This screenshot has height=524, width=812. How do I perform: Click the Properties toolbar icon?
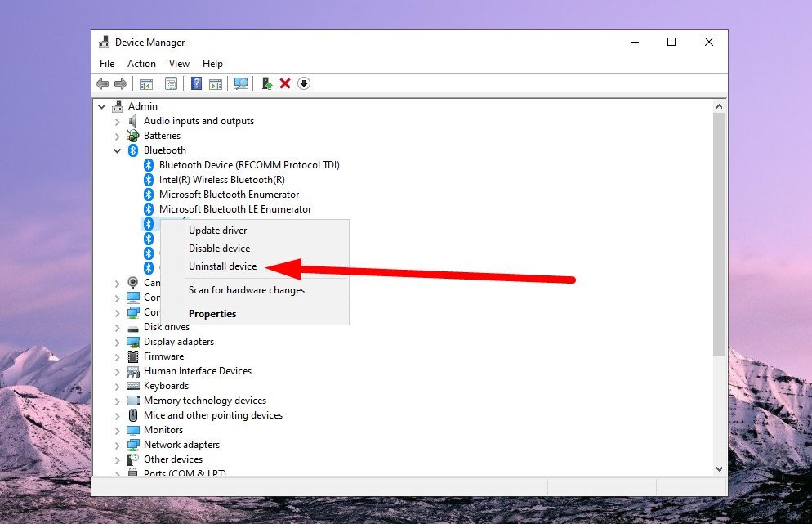point(171,83)
